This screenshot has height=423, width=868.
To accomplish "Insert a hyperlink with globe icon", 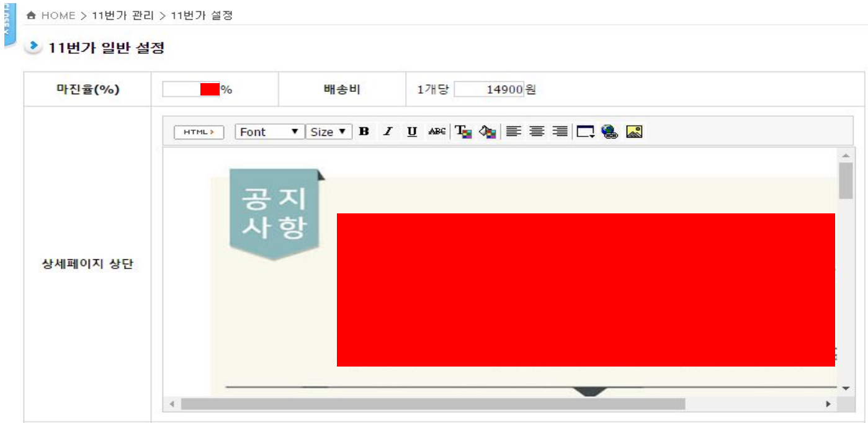I will 610,131.
